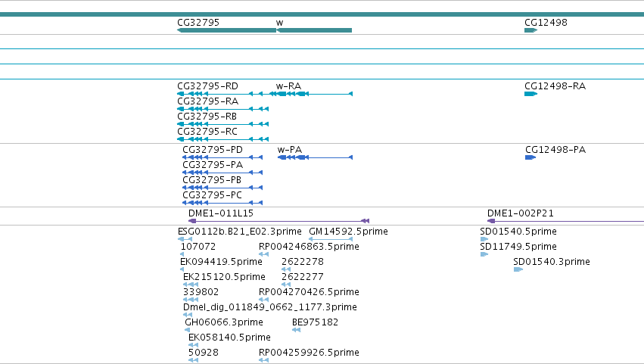
Task: Select the SD01540.5prime EST arrow
Action: (484, 239)
